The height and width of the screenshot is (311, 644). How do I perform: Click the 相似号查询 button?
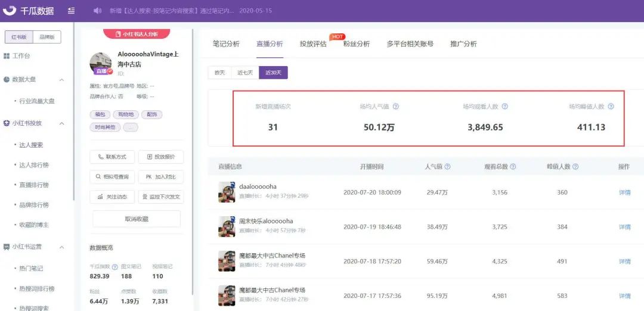tap(112, 177)
